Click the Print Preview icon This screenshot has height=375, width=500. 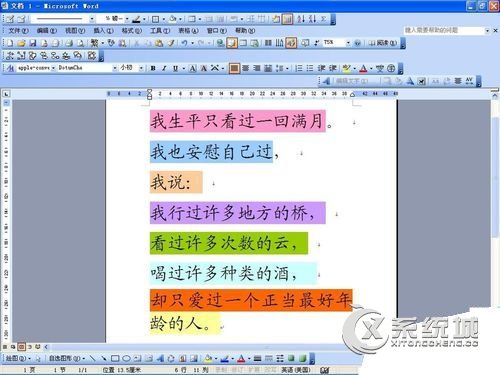80,43
